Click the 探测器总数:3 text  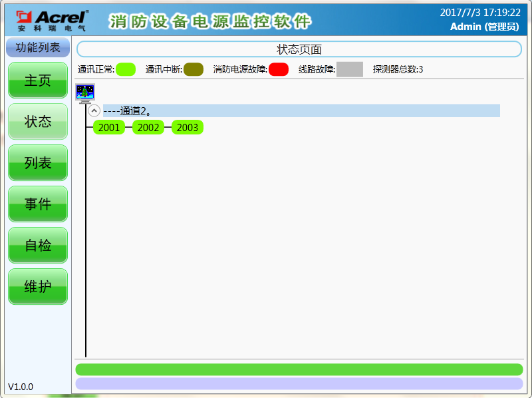[398, 70]
